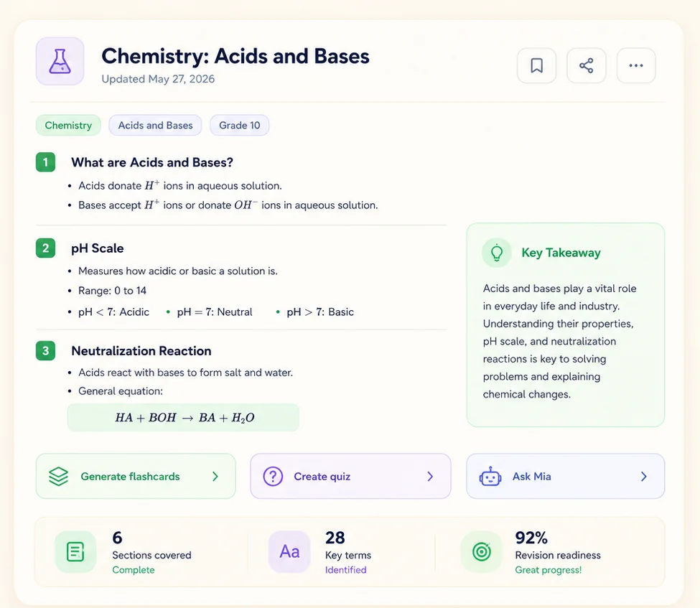Click the 'Chemistry: Acids and Bases' title

point(235,56)
